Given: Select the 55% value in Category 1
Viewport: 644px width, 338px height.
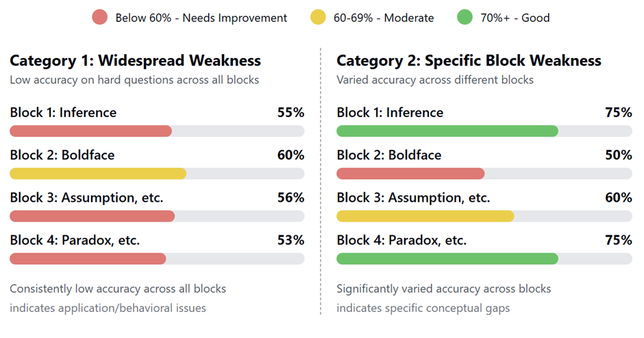Looking at the screenshot, I should [290, 112].
